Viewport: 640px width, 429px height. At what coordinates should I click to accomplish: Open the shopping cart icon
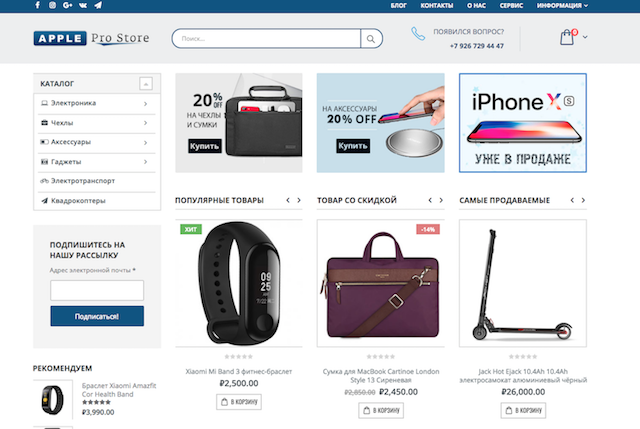click(567, 37)
